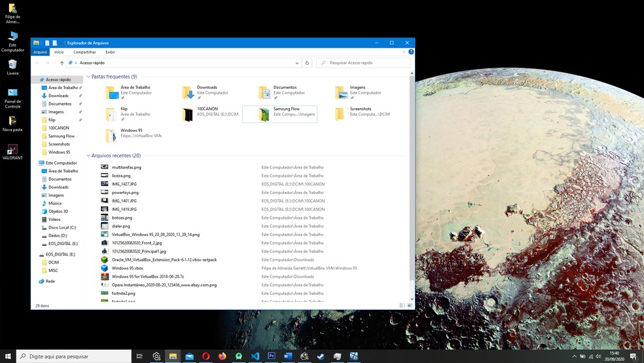Viewport: 644px width, 363px height.
Task: Select the filip folder tile
Action: coord(128,114)
